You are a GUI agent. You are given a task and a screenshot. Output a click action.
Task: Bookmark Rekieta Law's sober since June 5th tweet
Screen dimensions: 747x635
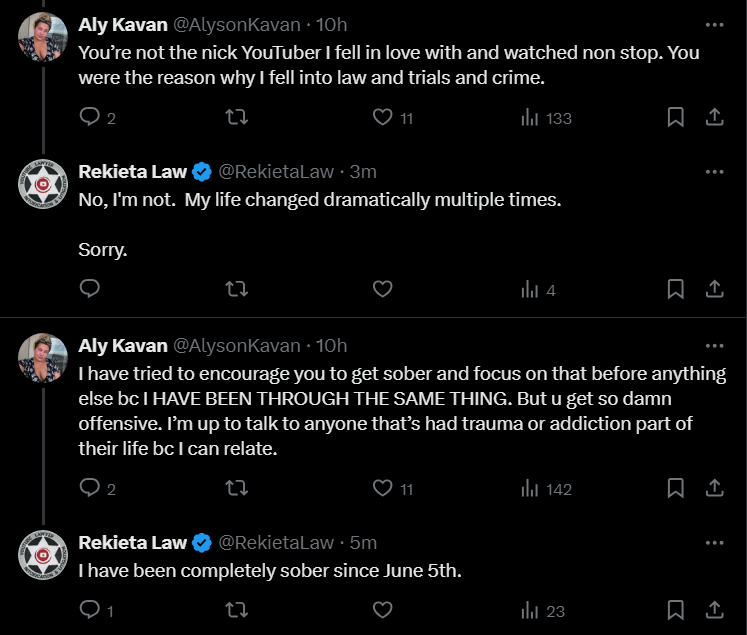tap(675, 609)
